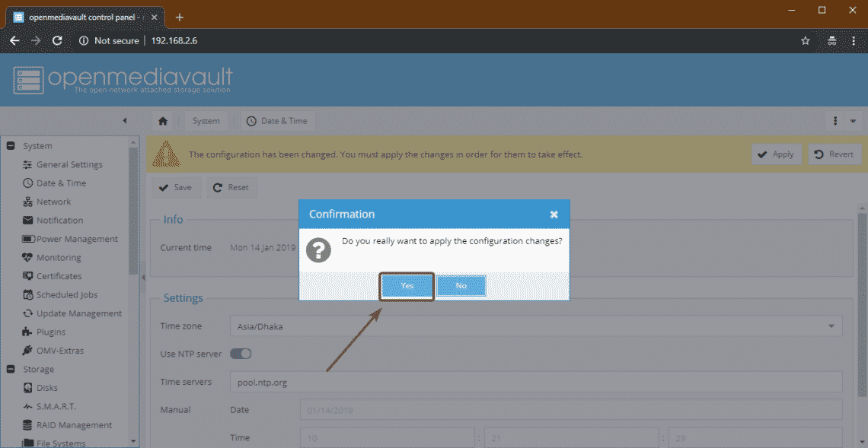Open the Chrome three-dot menu
The width and height of the screenshot is (868, 448).
point(853,40)
